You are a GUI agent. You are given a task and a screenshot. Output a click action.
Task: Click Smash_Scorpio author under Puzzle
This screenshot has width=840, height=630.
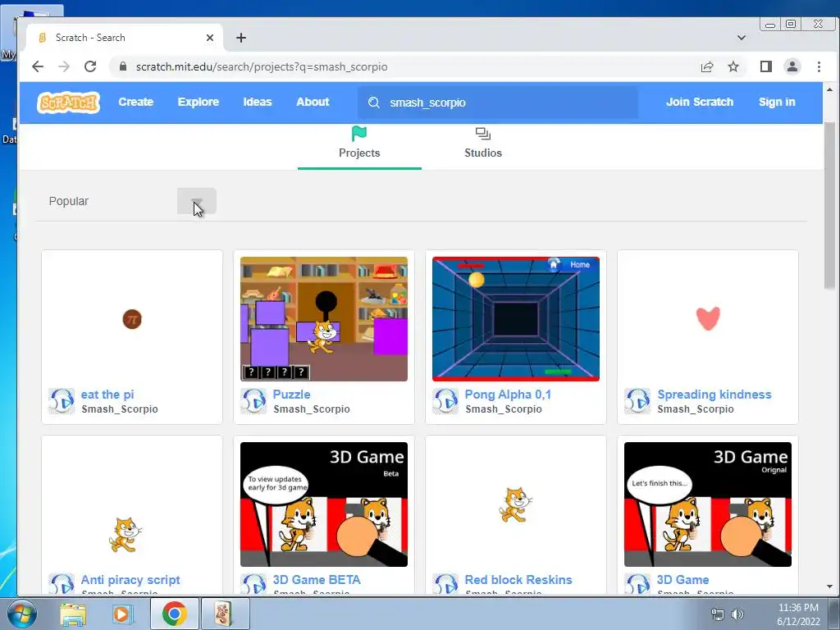click(x=312, y=409)
